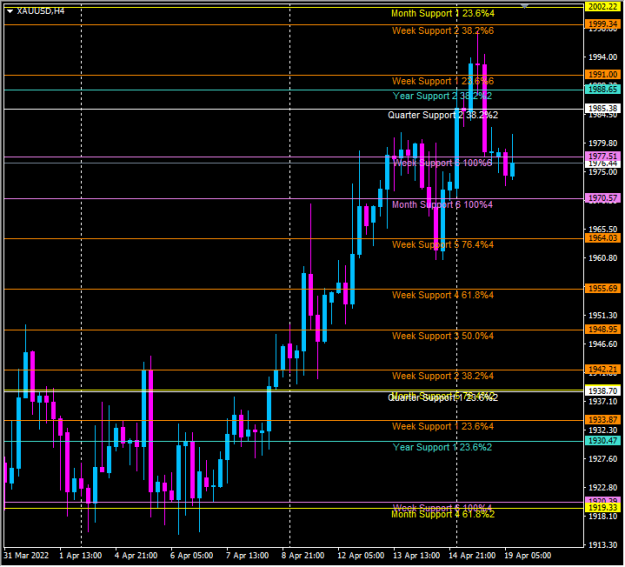
Task: Select the 7 Apr 13:00 time label
Action: tap(247, 556)
